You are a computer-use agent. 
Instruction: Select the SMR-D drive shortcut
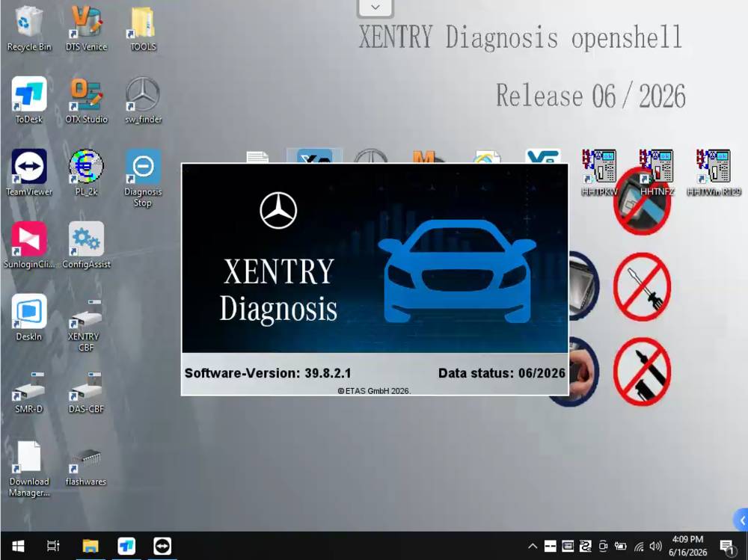pyautogui.click(x=28, y=392)
